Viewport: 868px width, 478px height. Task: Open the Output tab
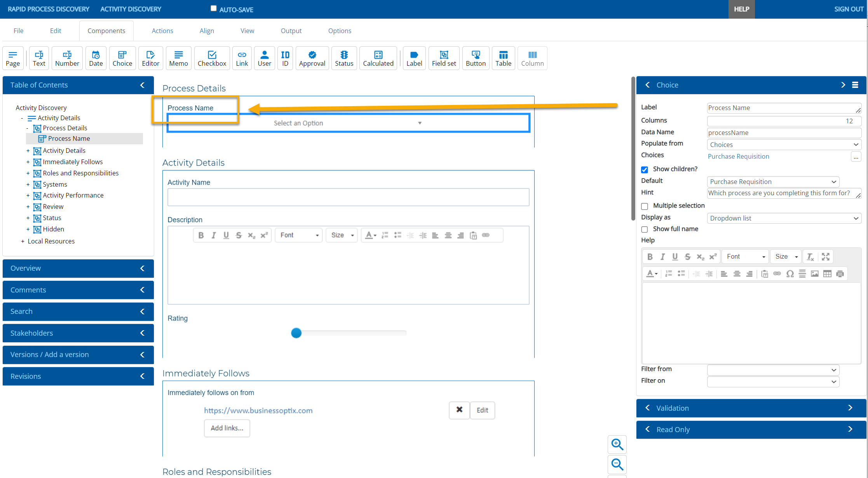tap(291, 31)
